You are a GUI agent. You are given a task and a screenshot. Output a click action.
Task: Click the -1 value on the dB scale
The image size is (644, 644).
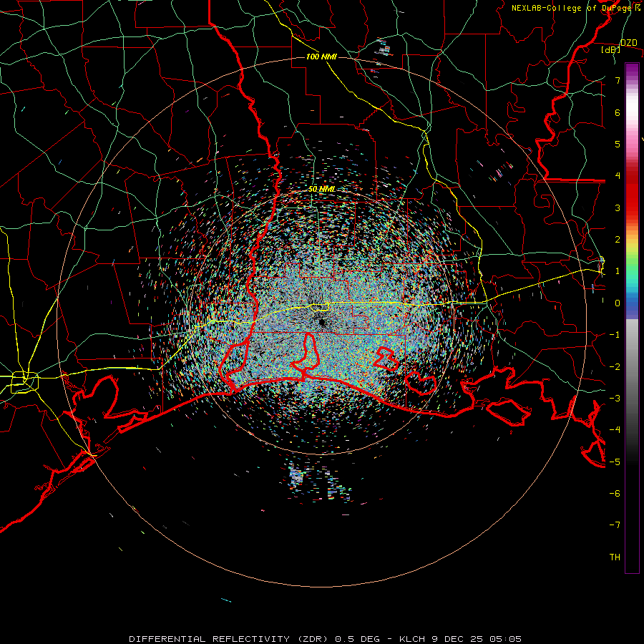(x=615, y=335)
